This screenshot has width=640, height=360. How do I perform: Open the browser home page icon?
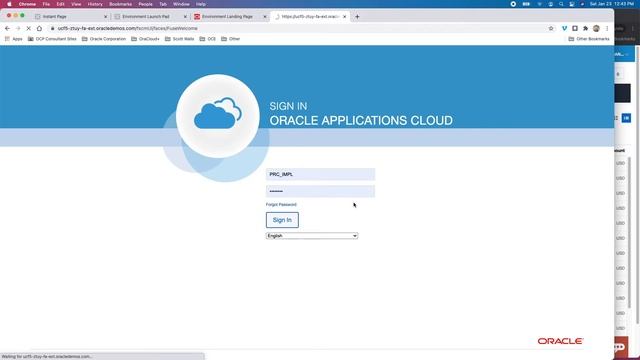click(x=39, y=28)
